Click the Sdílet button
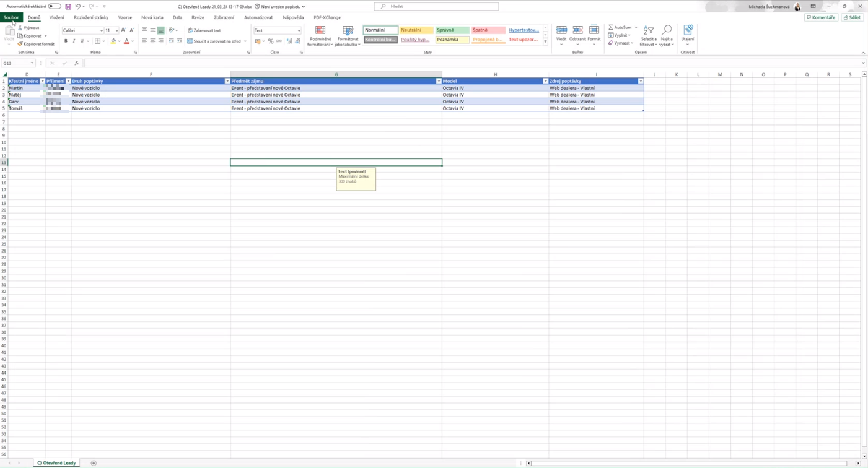Screen dimensions: 868x468 (853, 17)
